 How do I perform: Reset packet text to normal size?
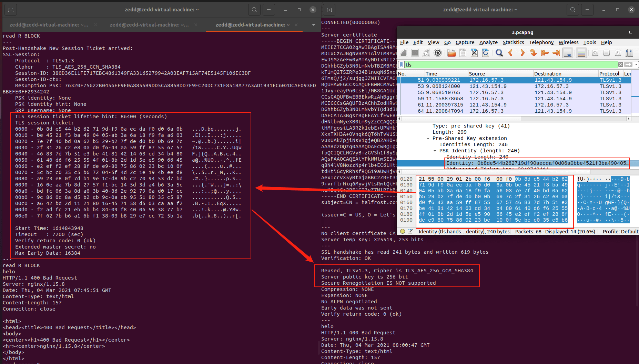[x=618, y=53]
